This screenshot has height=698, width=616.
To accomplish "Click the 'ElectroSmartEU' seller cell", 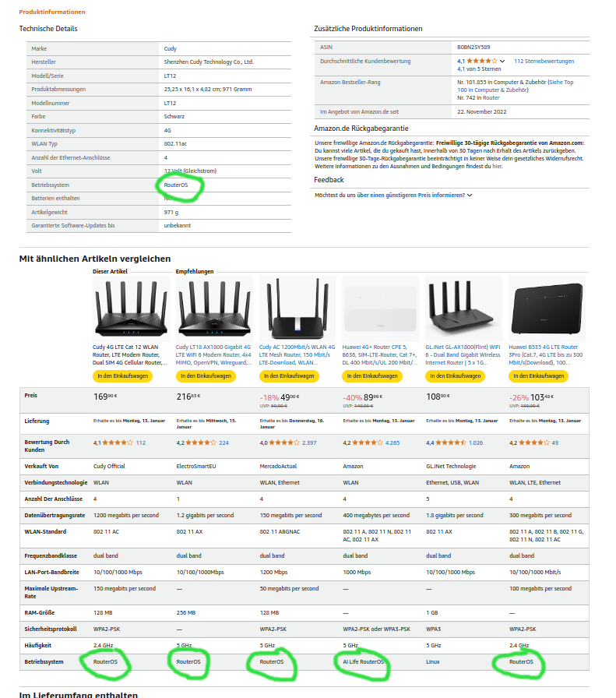I will [x=196, y=467].
